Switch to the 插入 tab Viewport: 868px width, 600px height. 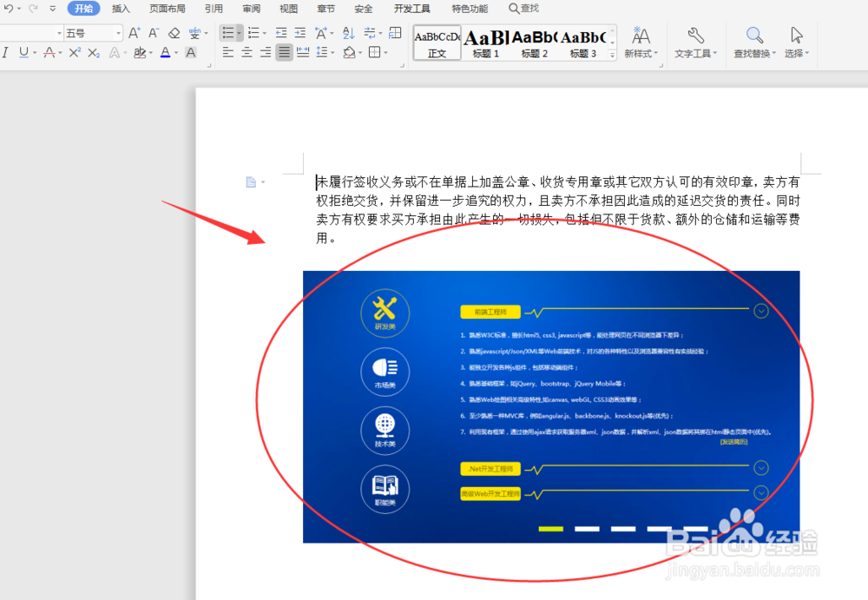click(x=121, y=9)
